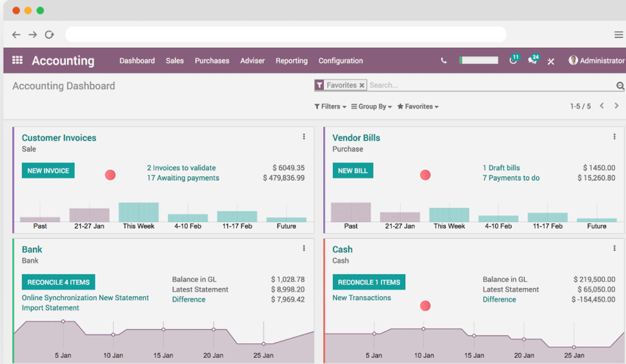This screenshot has height=364, width=626.
Task: Open the Reporting menu
Action: click(291, 61)
